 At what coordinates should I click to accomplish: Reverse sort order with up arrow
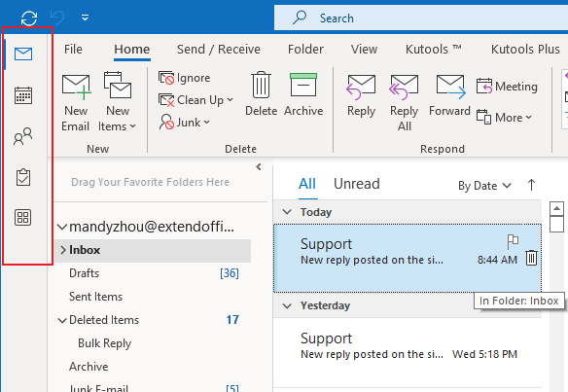pos(531,185)
